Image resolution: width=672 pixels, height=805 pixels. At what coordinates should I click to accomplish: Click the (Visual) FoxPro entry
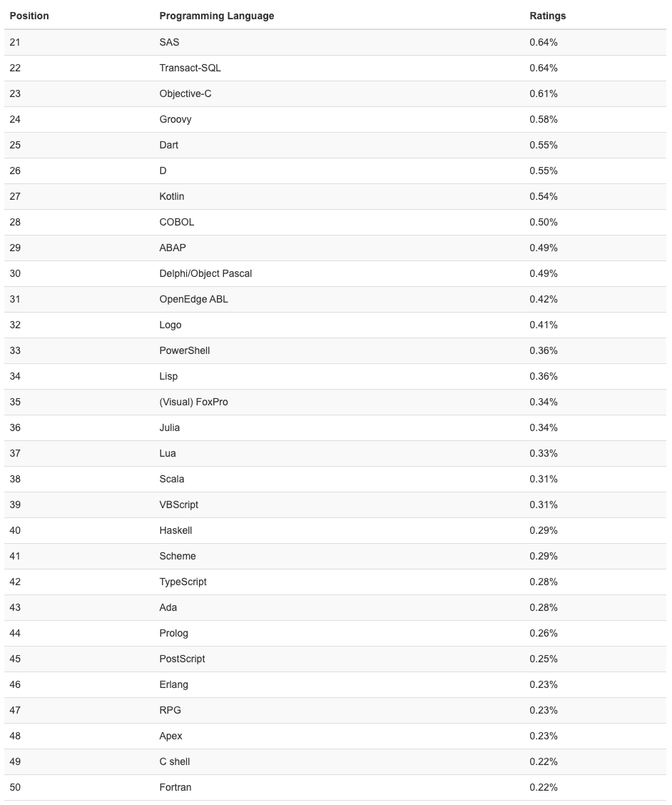[193, 402]
